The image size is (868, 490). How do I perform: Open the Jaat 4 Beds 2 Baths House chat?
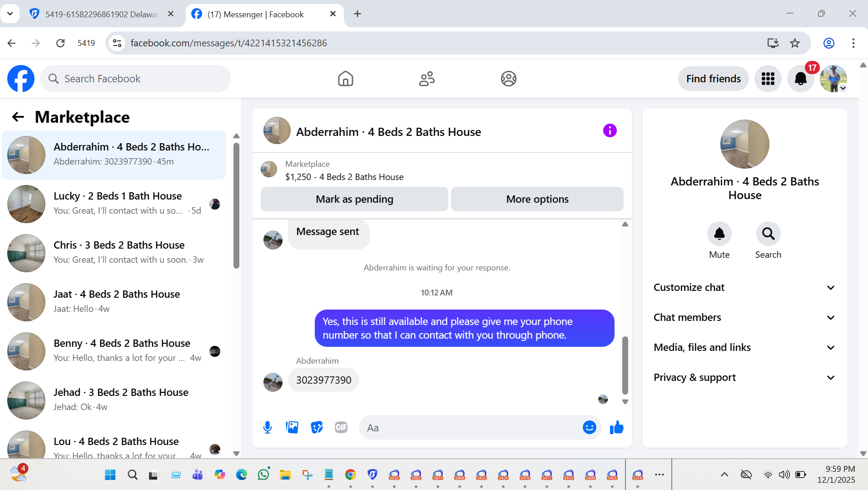114,302
